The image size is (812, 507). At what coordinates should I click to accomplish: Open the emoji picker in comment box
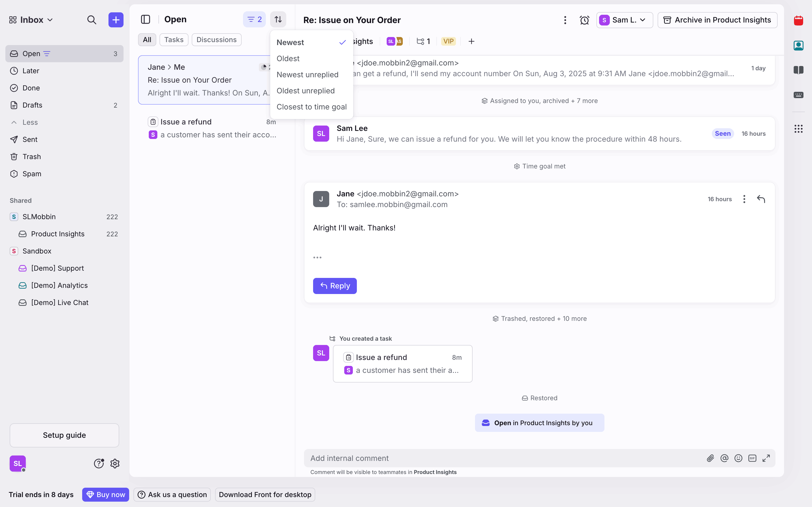pyautogui.click(x=738, y=458)
